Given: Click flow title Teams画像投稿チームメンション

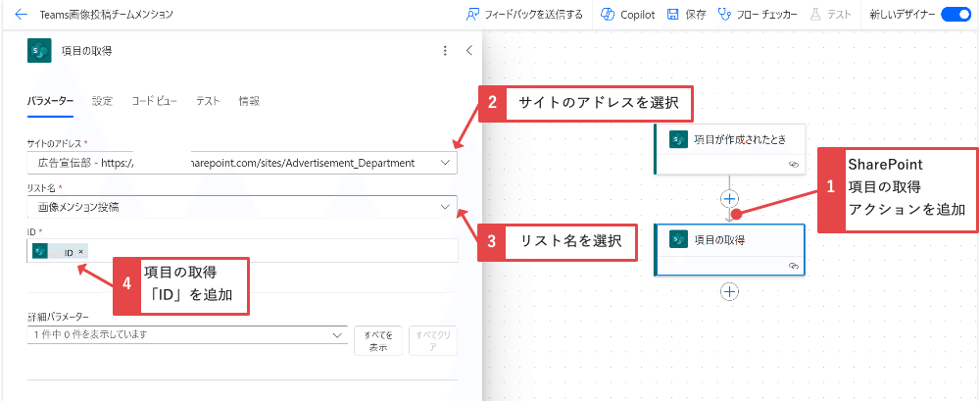Looking at the screenshot, I should click(x=106, y=15).
